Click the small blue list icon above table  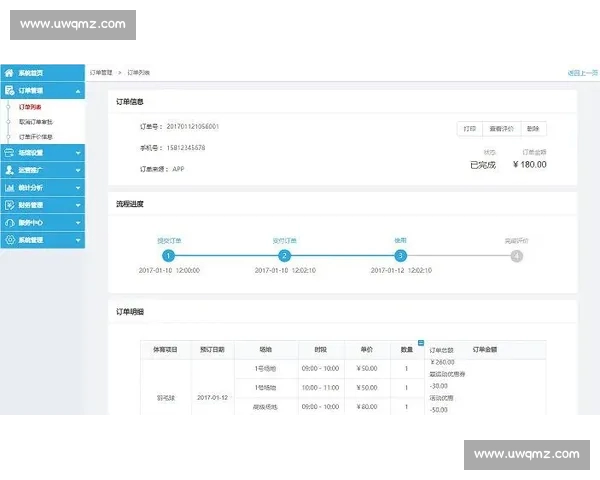[421, 343]
